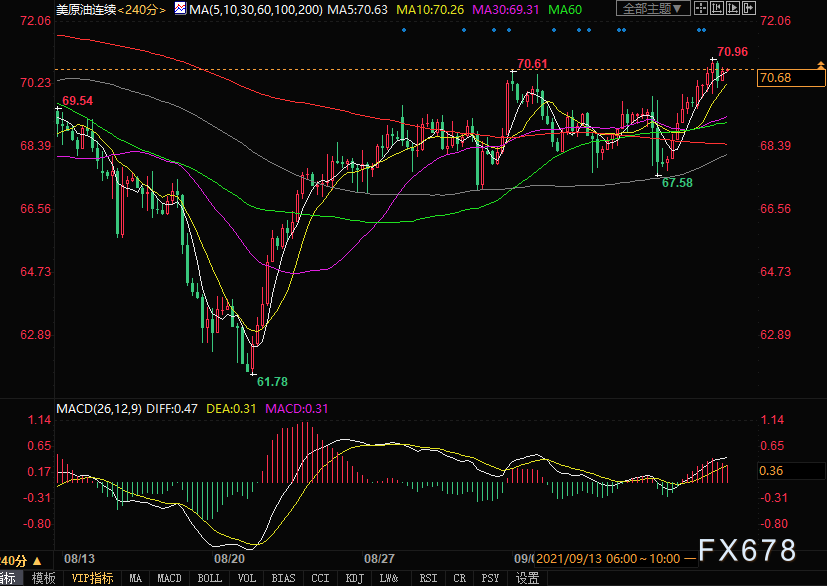Viewport: 827px width, 586px height.
Task: Select the MA indicator tab
Action: [136, 578]
